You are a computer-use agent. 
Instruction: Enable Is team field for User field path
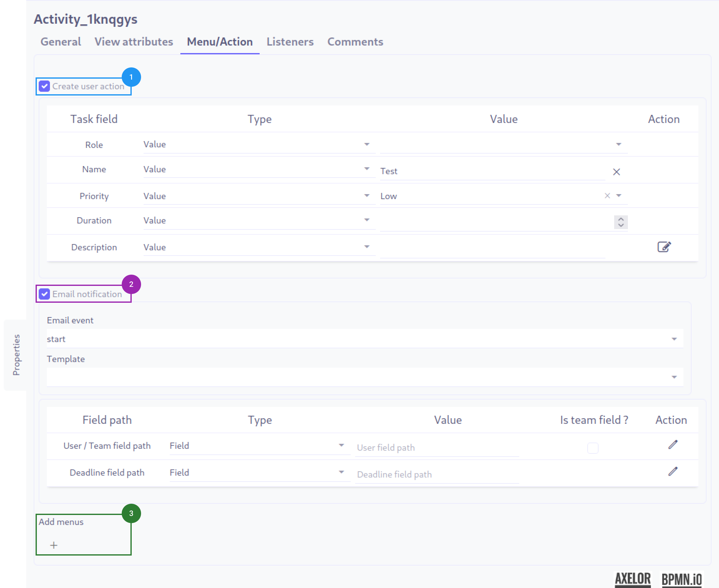593,448
